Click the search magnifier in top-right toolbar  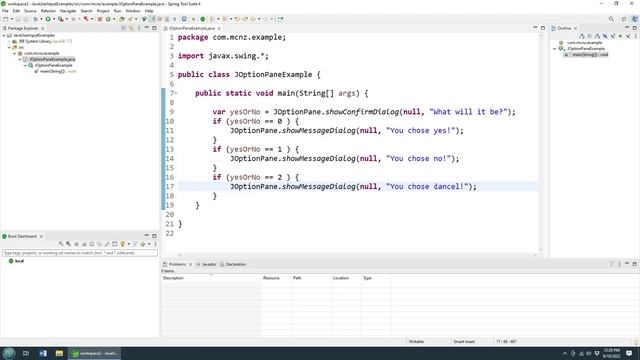coord(611,19)
